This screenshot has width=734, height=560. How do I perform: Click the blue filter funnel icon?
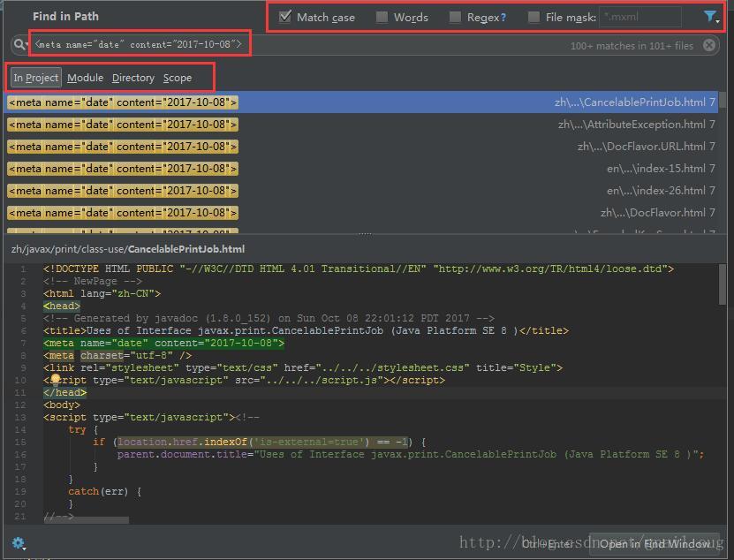[709, 17]
